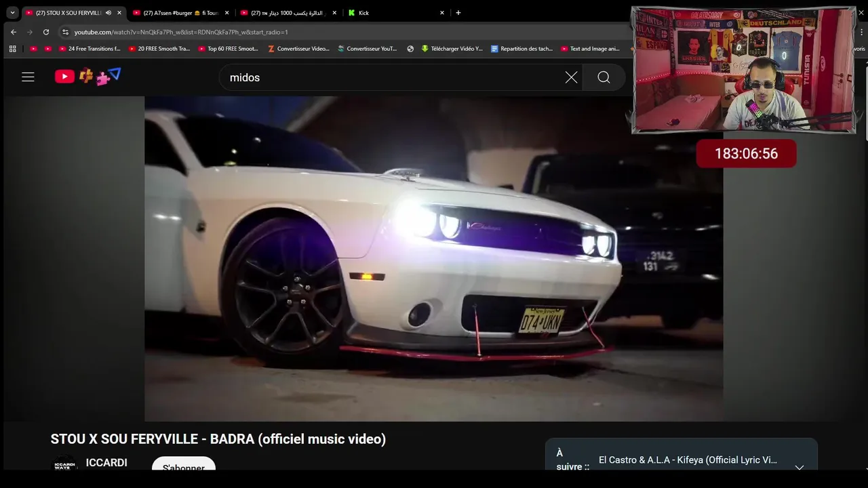The height and width of the screenshot is (488, 868).
Task: Open a new browser tab with plus
Action: point(458,13)
